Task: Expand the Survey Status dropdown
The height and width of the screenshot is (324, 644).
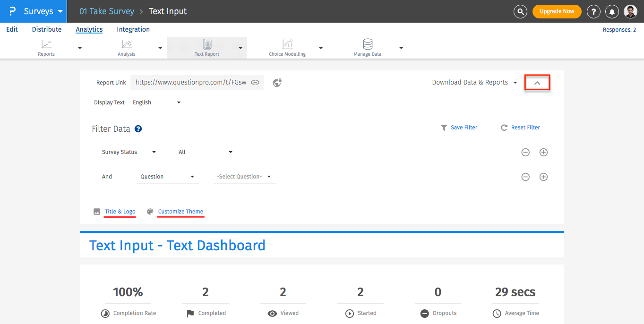Action: coord(129,152)
